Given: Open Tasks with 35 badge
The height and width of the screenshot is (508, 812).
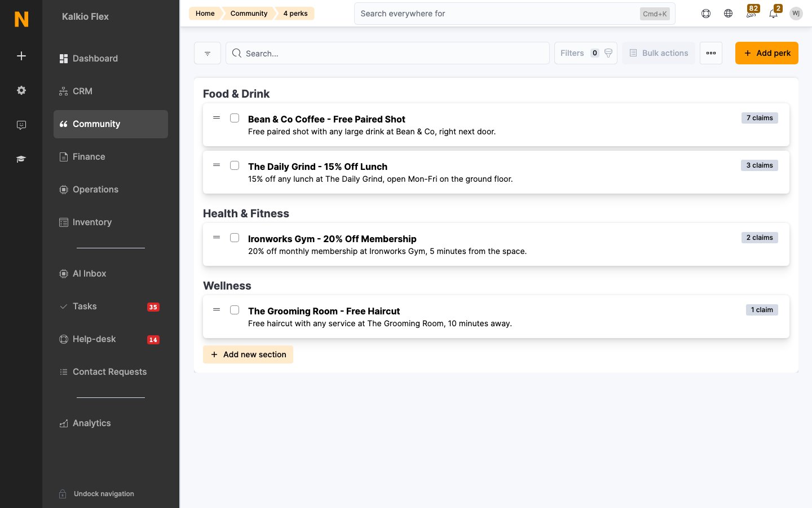Looking at the screenshot, I should click(111, 306).
